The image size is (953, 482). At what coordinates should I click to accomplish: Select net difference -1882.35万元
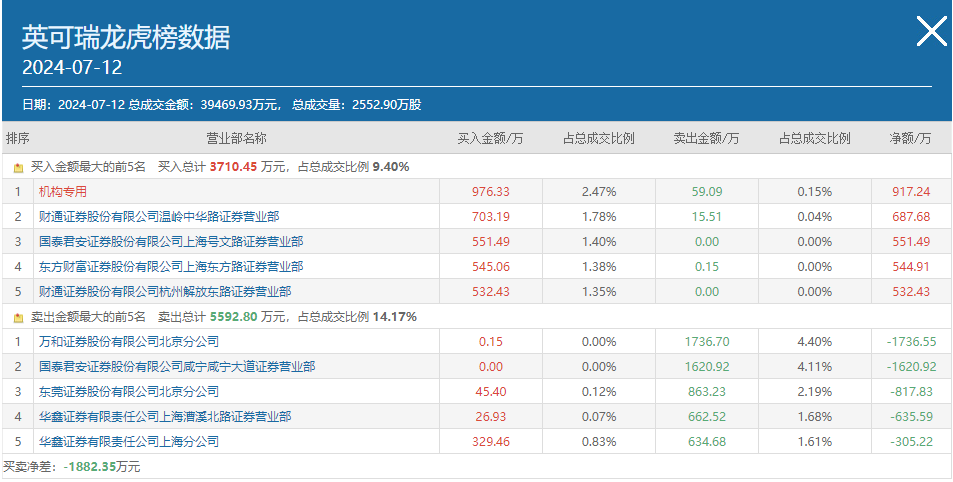101,467
